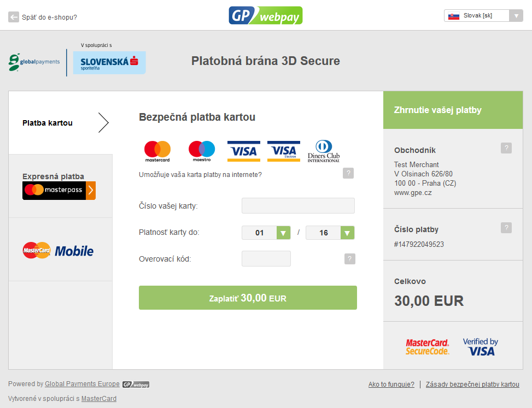Click the Maestro card logo
Image resolution: width=532 pixels, height=408 pixels.
(202, 151)
